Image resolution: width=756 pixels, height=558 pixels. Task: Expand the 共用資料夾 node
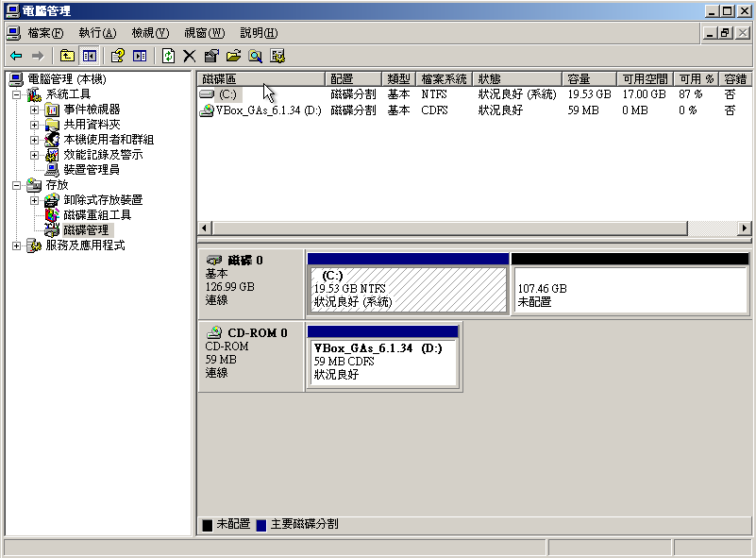point(34,125)
